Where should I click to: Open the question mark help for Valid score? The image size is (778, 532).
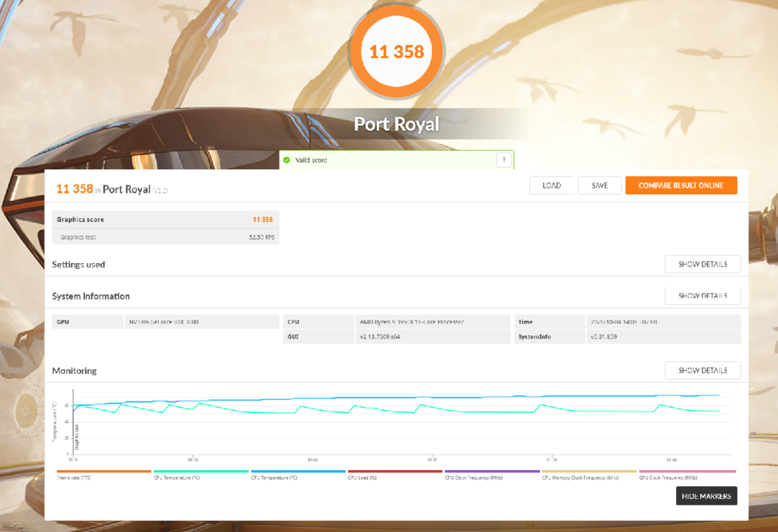[504, 160]
